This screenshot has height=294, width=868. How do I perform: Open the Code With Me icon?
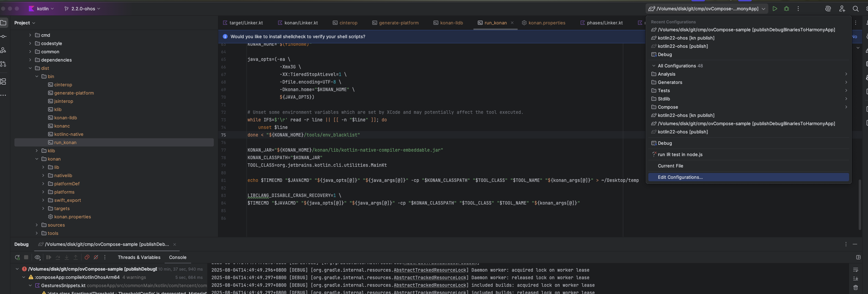coord(842,9)
